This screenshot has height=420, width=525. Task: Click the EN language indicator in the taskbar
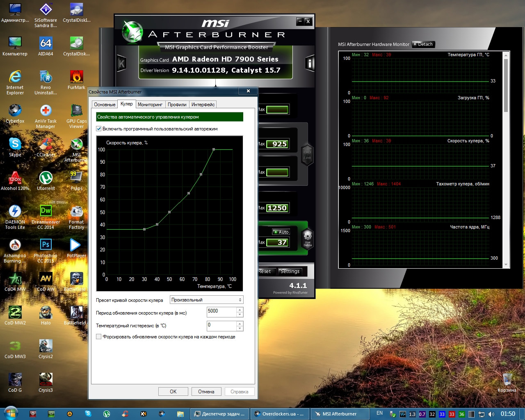[379, 413]
